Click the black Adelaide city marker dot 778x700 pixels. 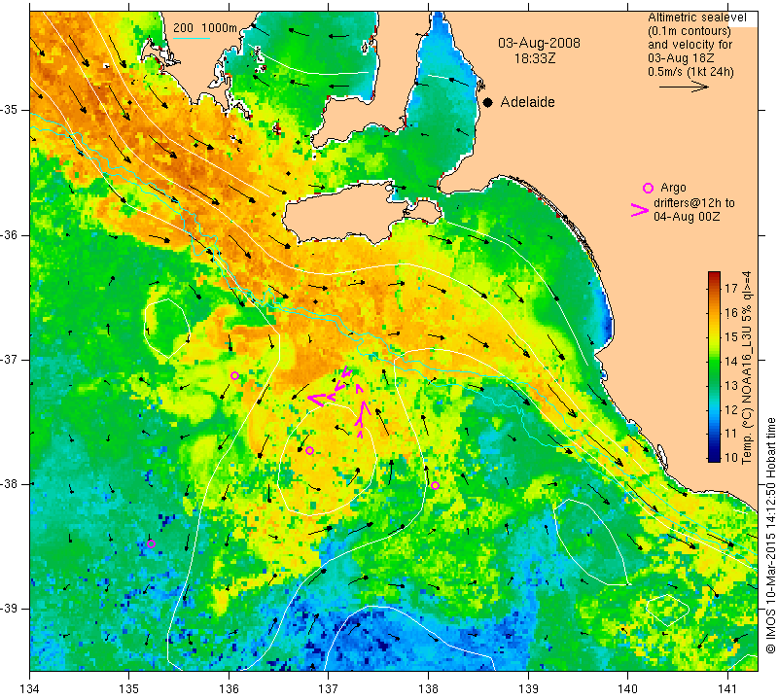point(488,102)
